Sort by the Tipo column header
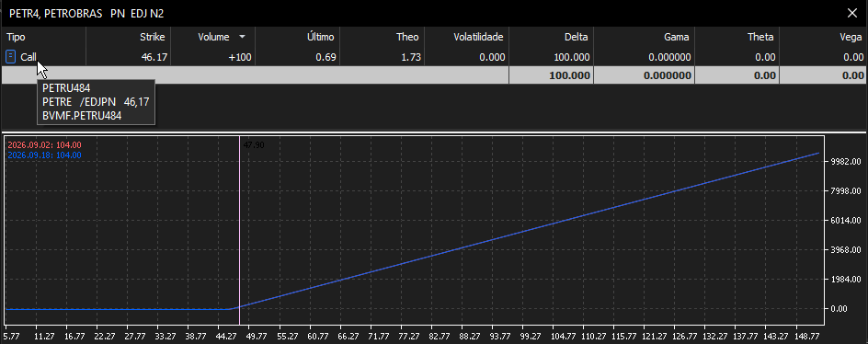 [16, 37]
